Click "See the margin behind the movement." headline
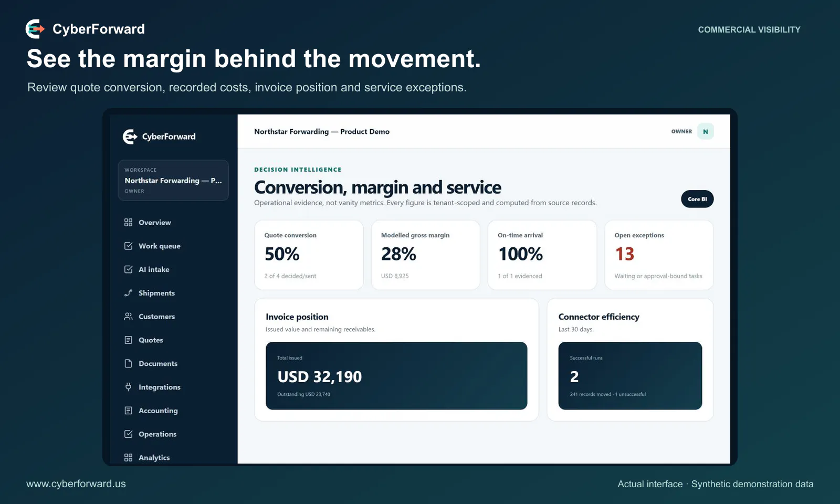Viewport: 840px width, 504px height. pos(254,59)
